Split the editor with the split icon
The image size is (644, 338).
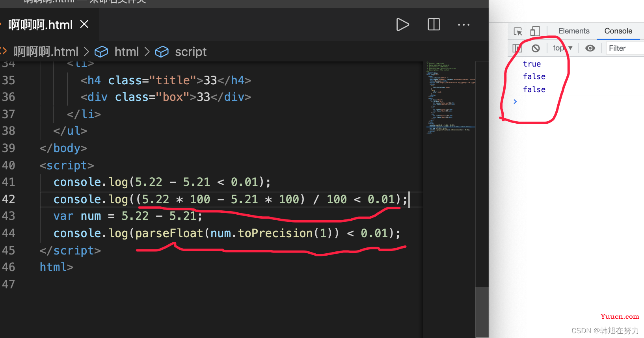[434, 24]
